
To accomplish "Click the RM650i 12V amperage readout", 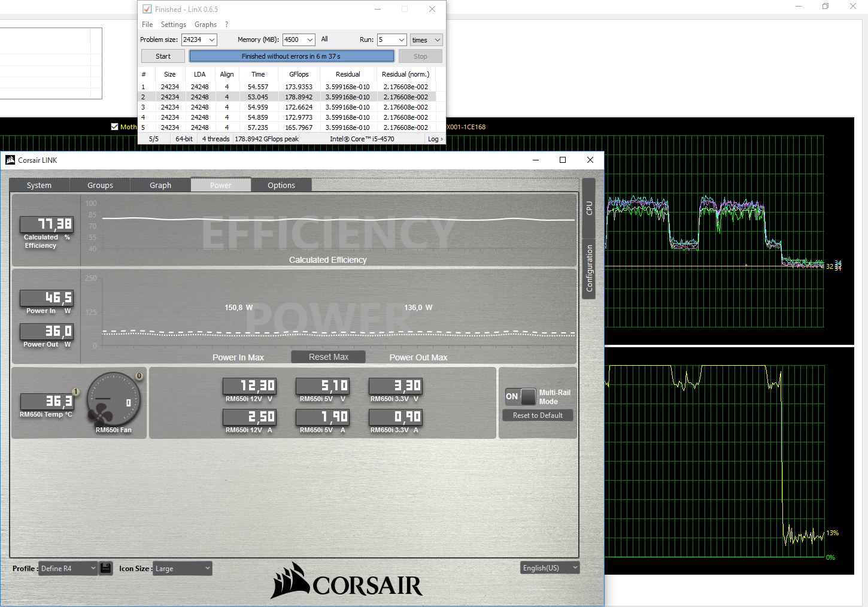I will 249,417.
